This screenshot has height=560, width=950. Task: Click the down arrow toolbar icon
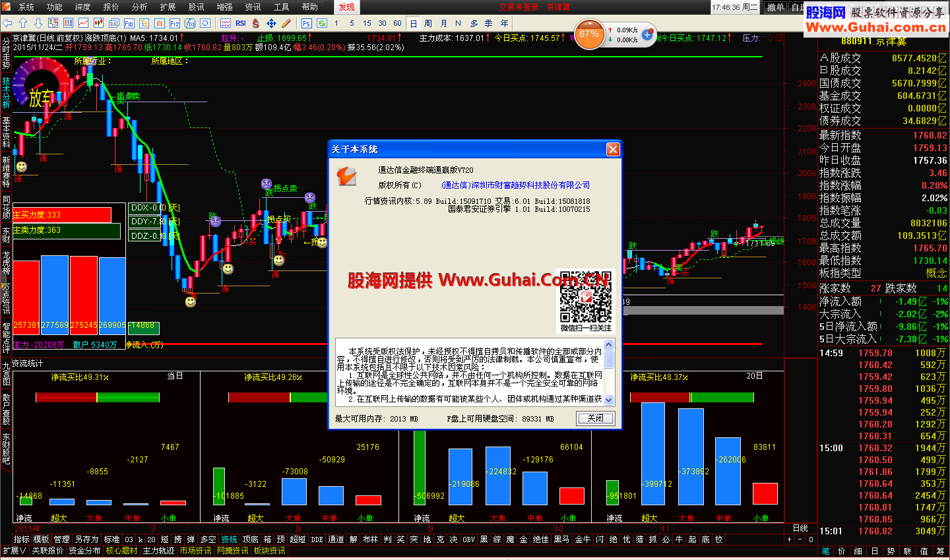(x=38, y=23)
